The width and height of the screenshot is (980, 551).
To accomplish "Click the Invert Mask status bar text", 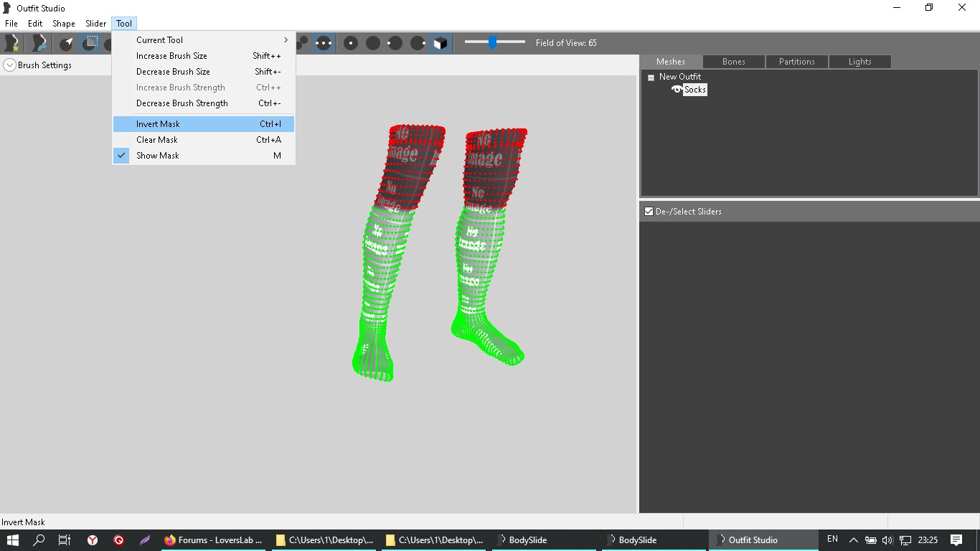I will 23,522.
